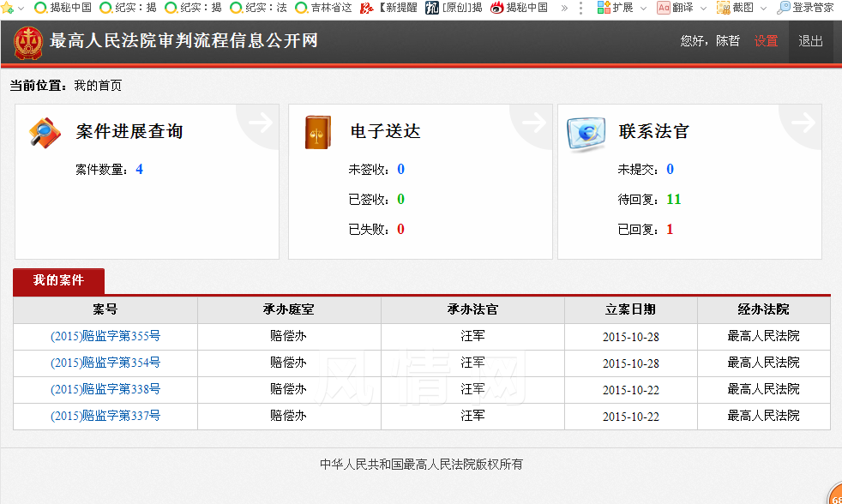
Task: Click the username 陈哲 in header
Action: coord(728,41)
